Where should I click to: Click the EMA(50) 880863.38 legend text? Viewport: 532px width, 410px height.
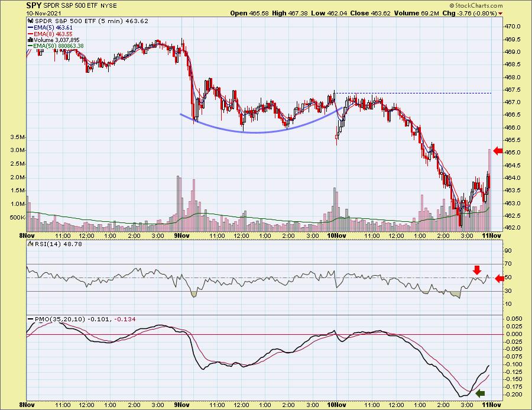(59, 46)
